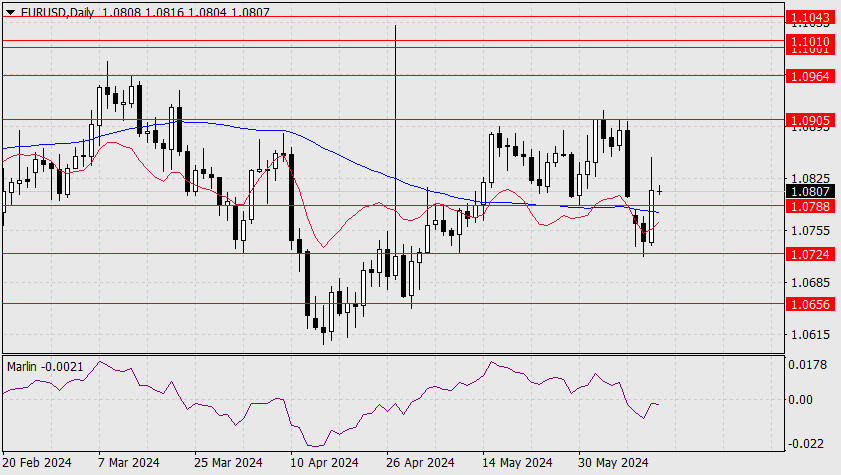Click the 0.00 Marlin scale value
The width and height of the screenshot is (841, 475).
click(x=800, y=399)
